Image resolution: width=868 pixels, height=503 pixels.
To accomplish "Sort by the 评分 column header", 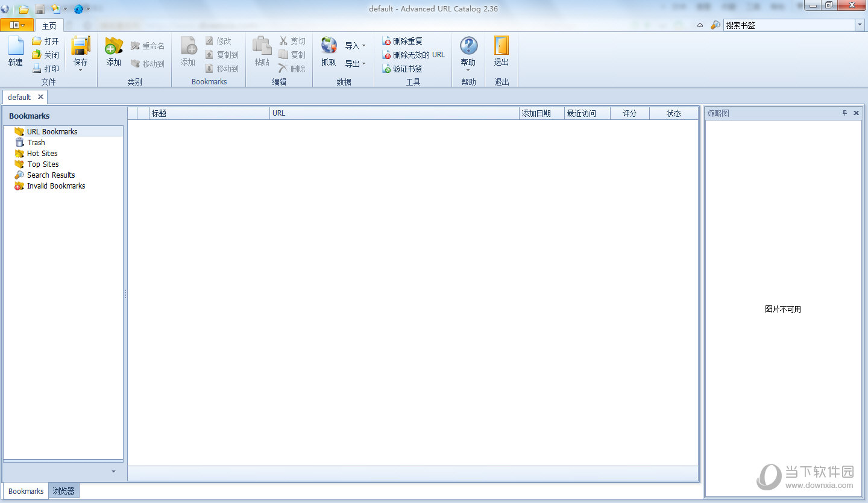I will [x=630, y=113].
